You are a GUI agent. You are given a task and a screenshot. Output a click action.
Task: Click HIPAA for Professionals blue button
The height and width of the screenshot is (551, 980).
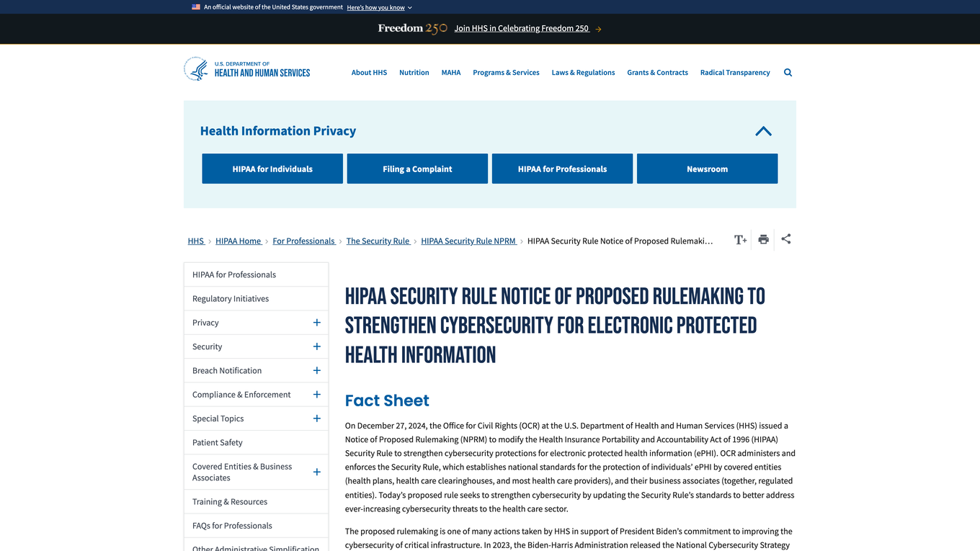coord(562,169)
